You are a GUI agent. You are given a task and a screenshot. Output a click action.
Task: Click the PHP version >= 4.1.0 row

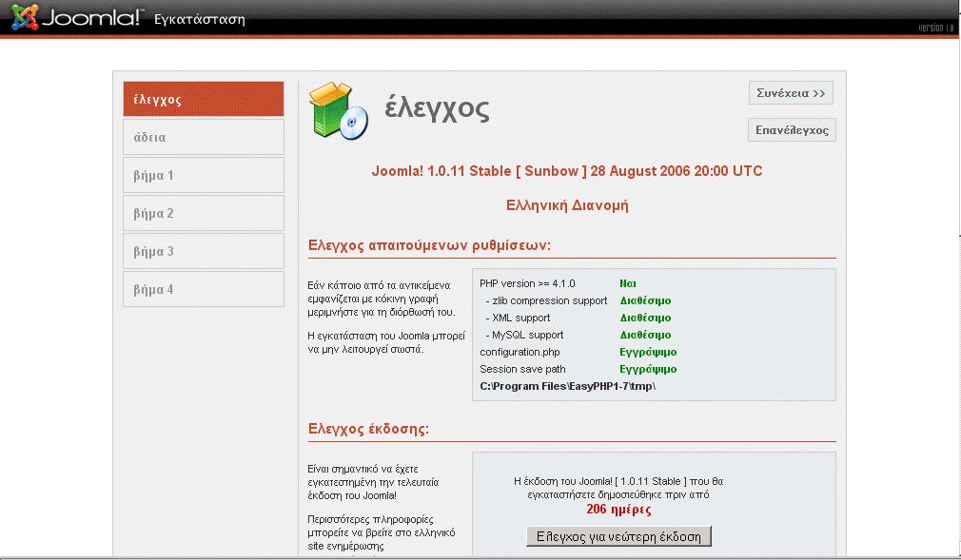527,283
